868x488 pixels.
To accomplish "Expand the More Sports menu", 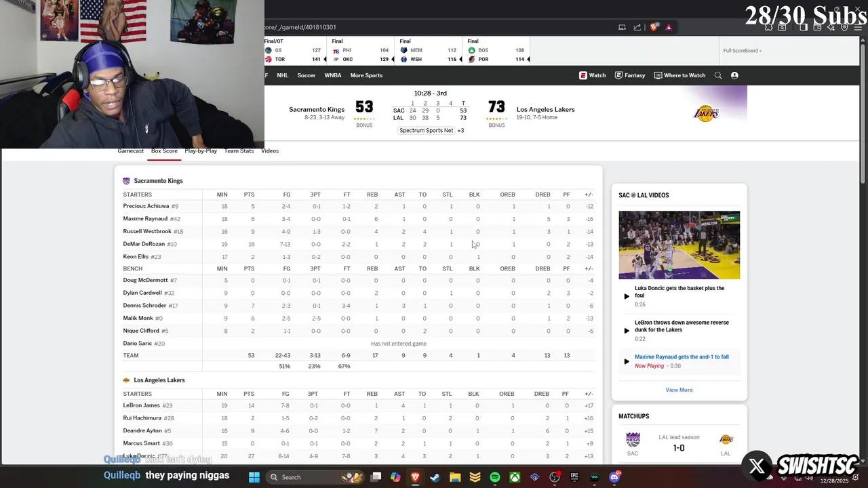I will (366, 75).
